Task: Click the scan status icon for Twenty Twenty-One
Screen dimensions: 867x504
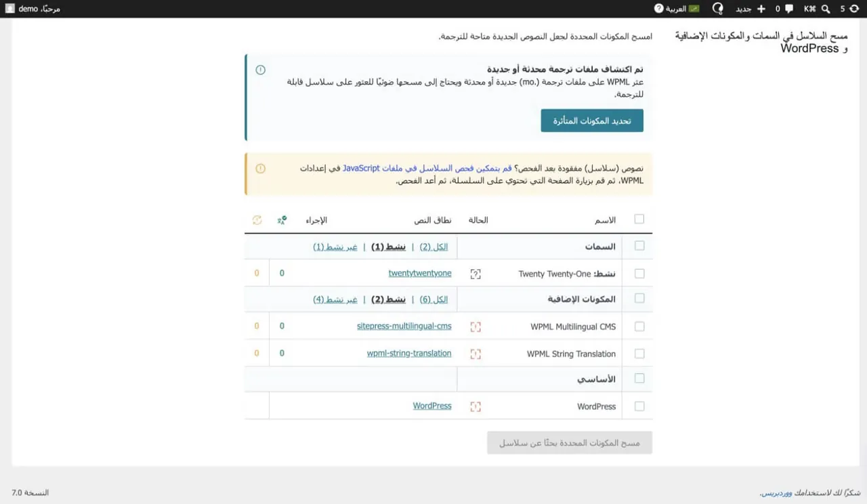Action: [475, 274]
